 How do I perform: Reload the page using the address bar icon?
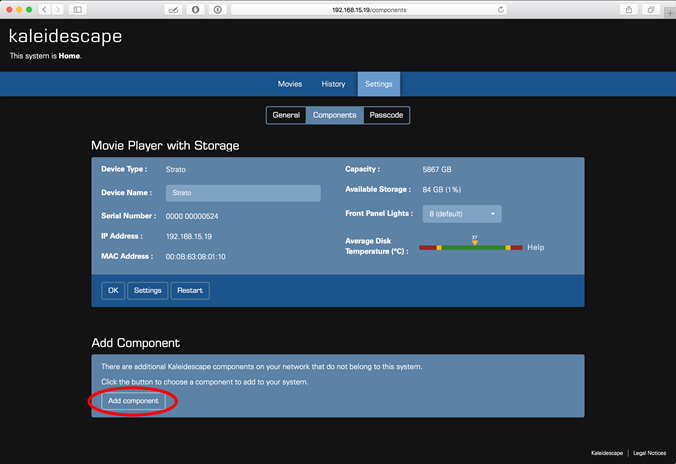500,9
